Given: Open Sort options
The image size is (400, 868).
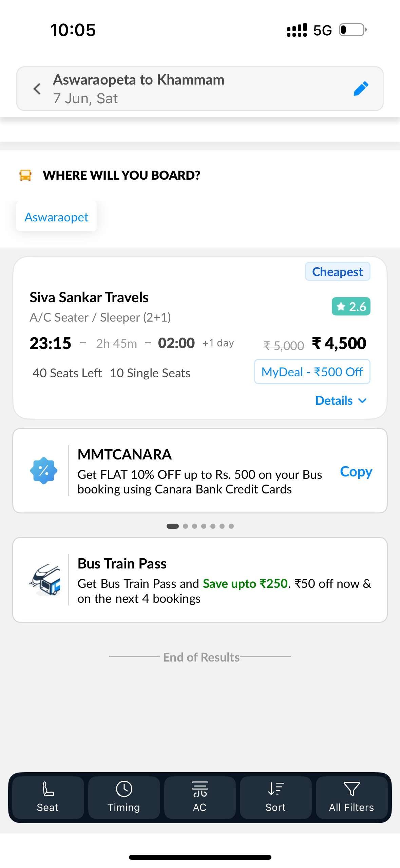Looking at the screenshot, I should [275, 797].
